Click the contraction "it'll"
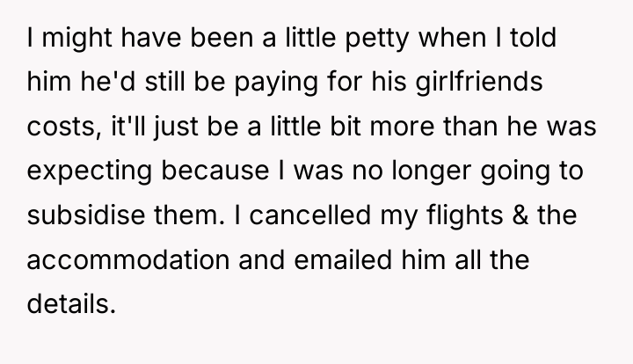 [x=128, y=126]
